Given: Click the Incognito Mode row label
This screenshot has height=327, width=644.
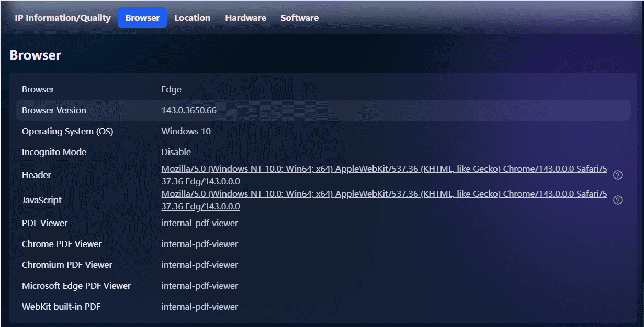Looking at the screenshot, I should [54, 152].
